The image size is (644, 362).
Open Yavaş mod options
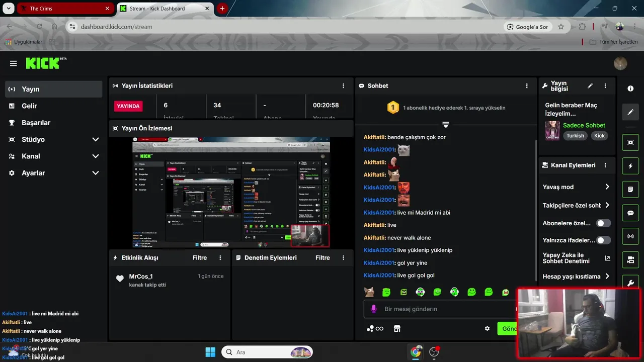pyautogui.click(x=576, y=187)
